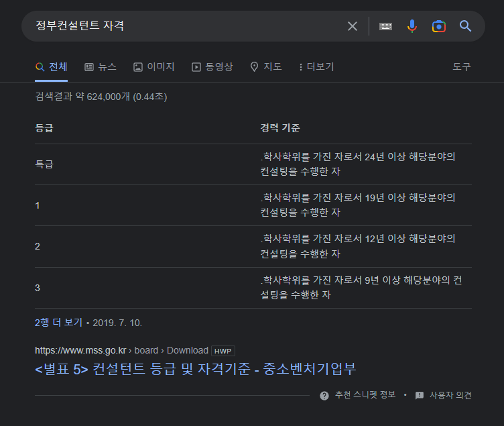Submit search with magnifying glass icon

[x=465, y=26]
